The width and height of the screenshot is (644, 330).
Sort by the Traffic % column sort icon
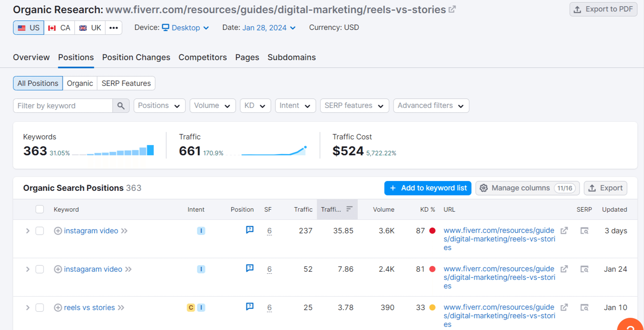pyautogui.click(x=349, y=209)
